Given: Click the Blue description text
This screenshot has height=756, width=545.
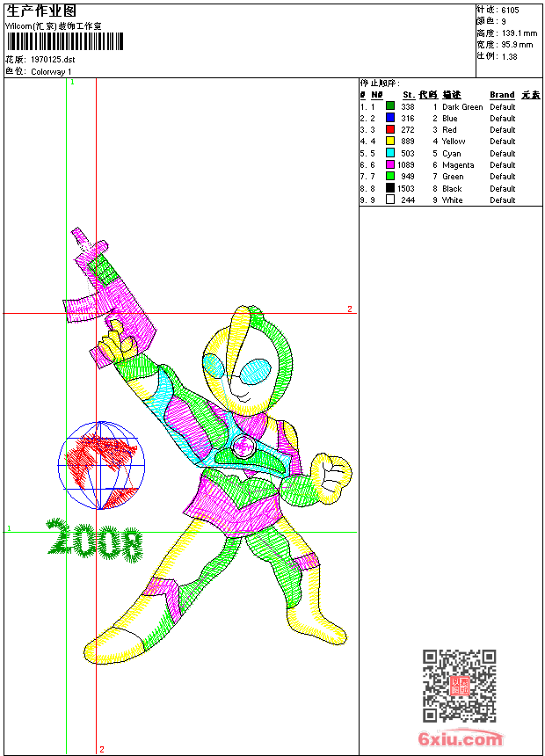Looking at the screenshot, I should tap(449, 119).
